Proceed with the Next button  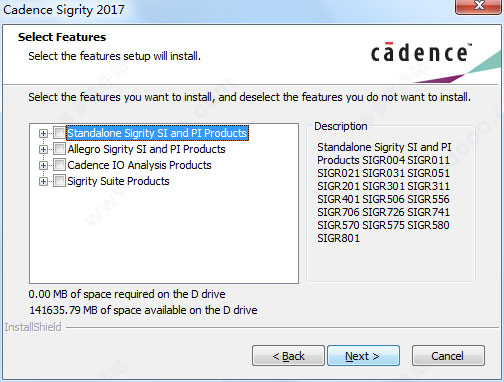click(363, 356)
